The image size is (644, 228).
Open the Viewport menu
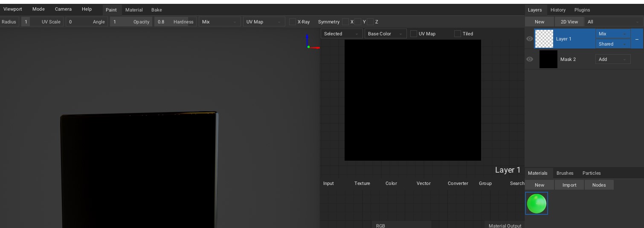point(13,9)
